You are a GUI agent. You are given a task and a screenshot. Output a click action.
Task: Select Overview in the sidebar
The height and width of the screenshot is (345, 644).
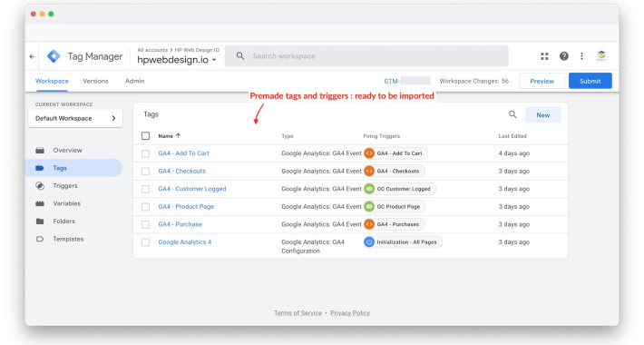pos(67,150)
